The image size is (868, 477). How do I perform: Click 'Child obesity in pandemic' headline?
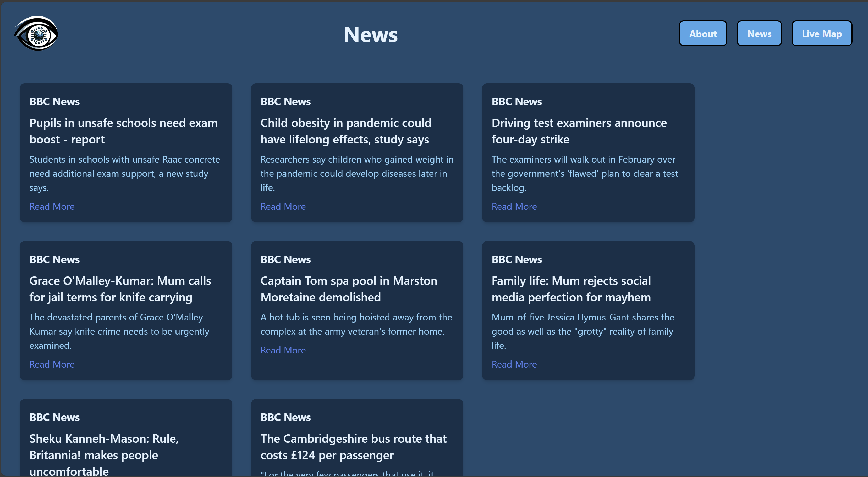(x=345, y=131)
